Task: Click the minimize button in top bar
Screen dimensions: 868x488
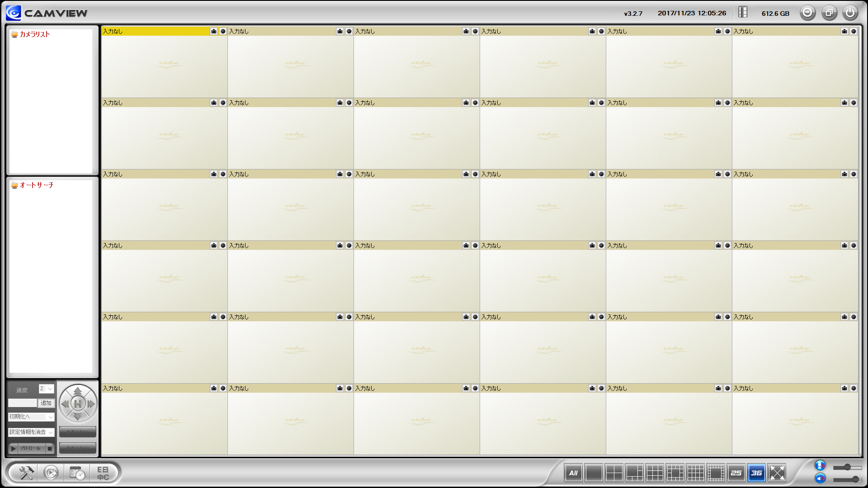Action: point(807,13)
